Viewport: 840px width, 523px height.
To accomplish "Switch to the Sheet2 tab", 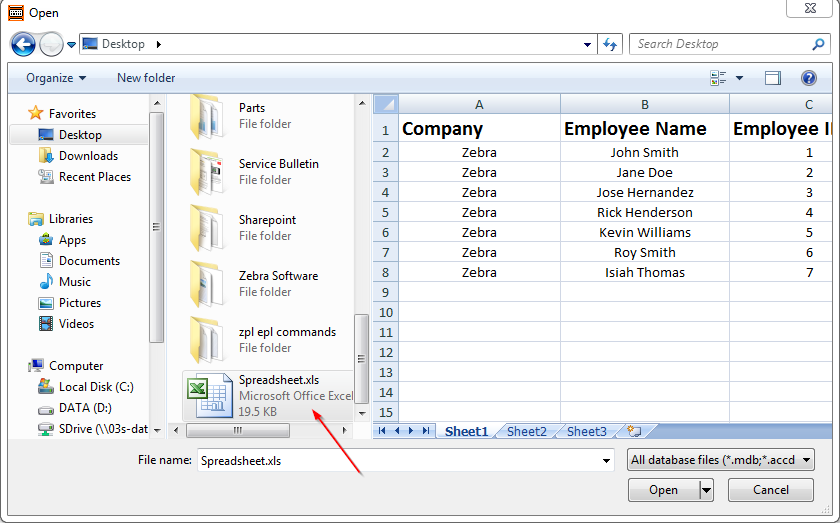I will pyautogui.click(x=526, y=432).
